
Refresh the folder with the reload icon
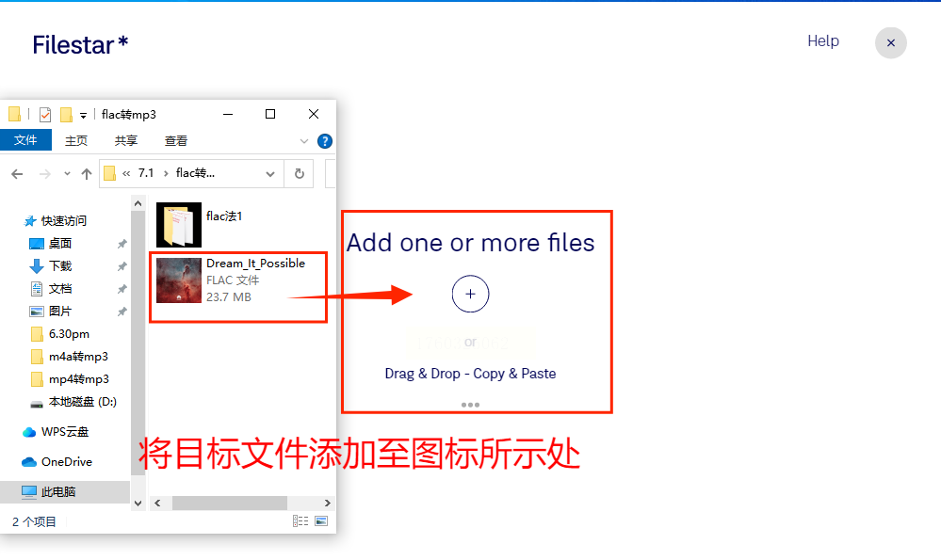tap(299, 173)
